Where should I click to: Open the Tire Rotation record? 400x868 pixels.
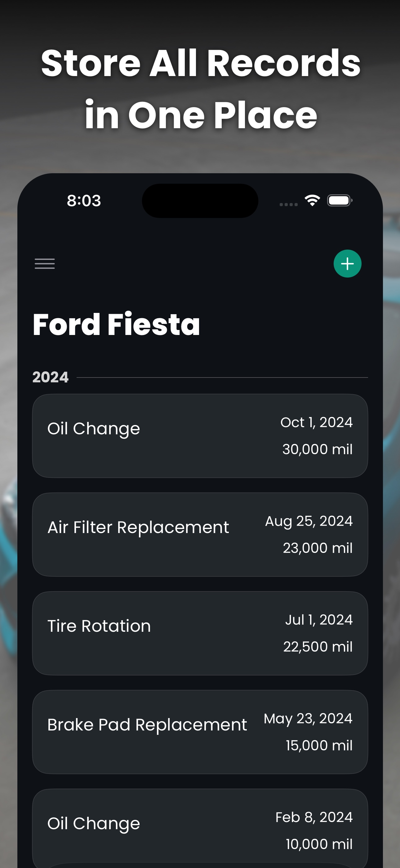coord(200,633)
